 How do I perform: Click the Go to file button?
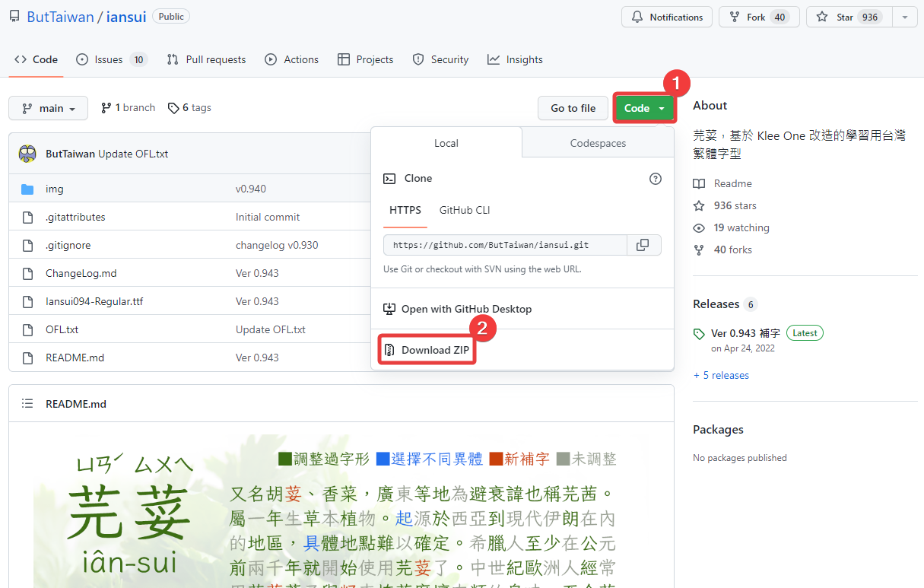573,108
